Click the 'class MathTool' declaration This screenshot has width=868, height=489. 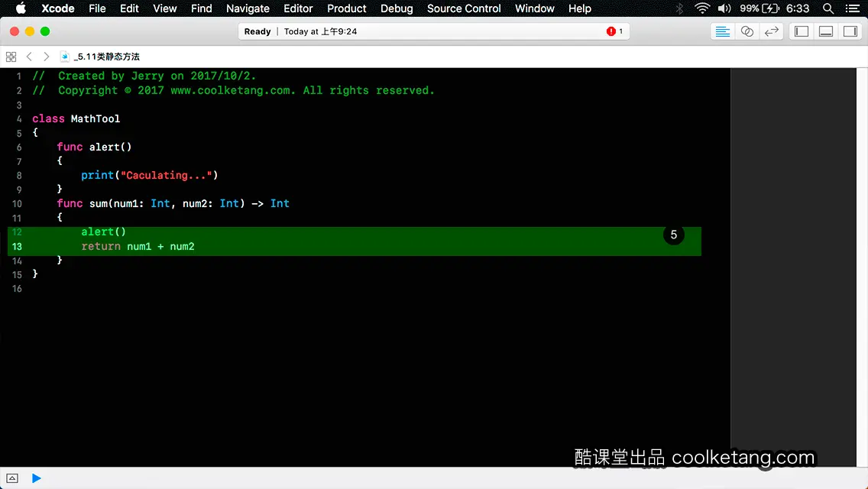tap(76, 118)
